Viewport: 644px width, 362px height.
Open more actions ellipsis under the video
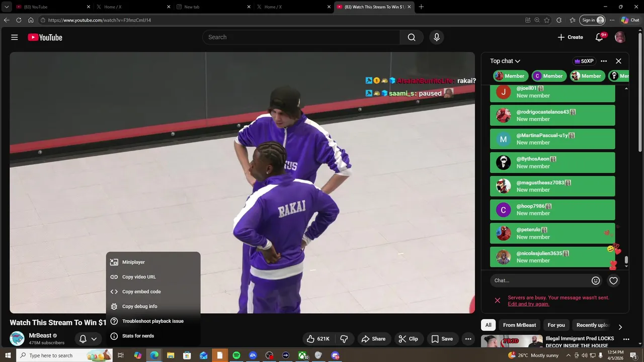[468, 339]
